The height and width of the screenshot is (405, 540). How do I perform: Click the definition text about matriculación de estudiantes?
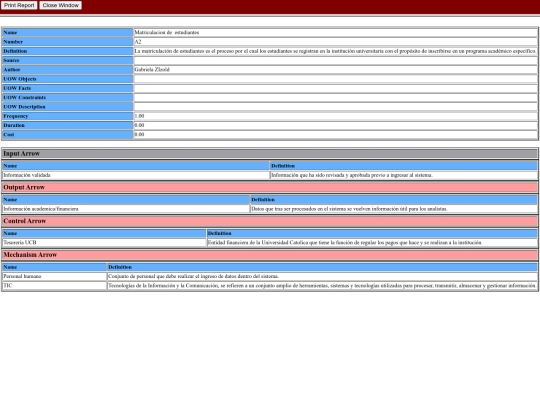tap(335, 51)
